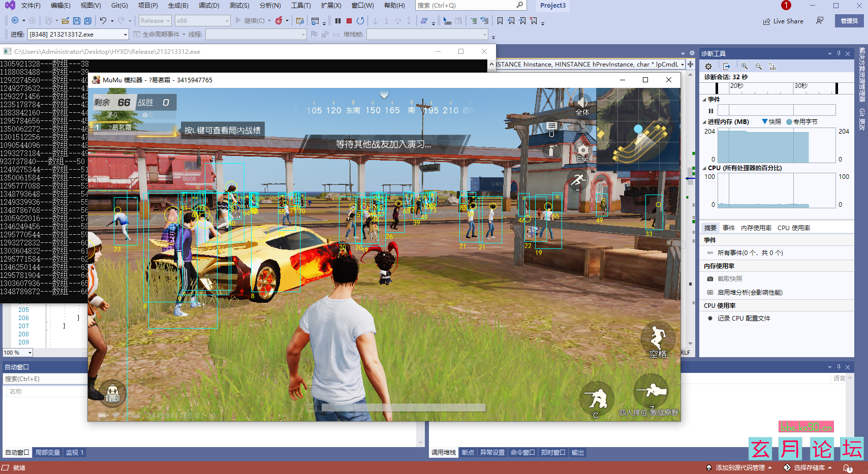868x474 pixels.
Task: Click the Save file toolbar icon
Action: [76, 21]
